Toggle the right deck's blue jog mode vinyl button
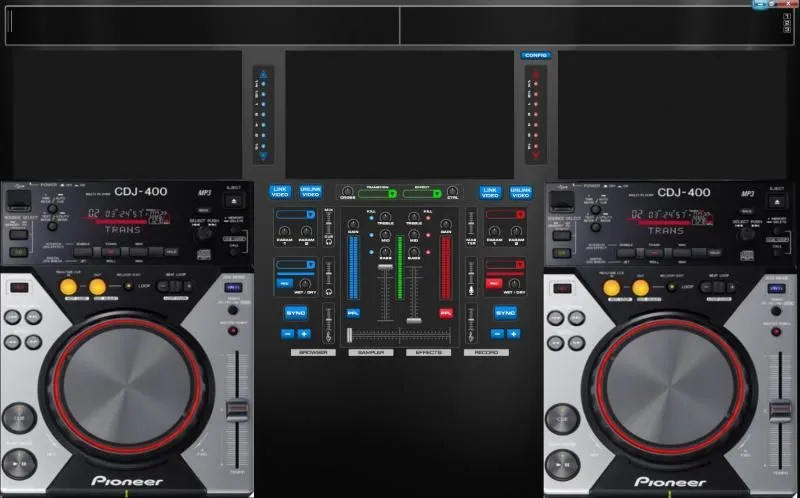Image resolution: width=800 pixels, height=498 pixels. tap(776, 288)
